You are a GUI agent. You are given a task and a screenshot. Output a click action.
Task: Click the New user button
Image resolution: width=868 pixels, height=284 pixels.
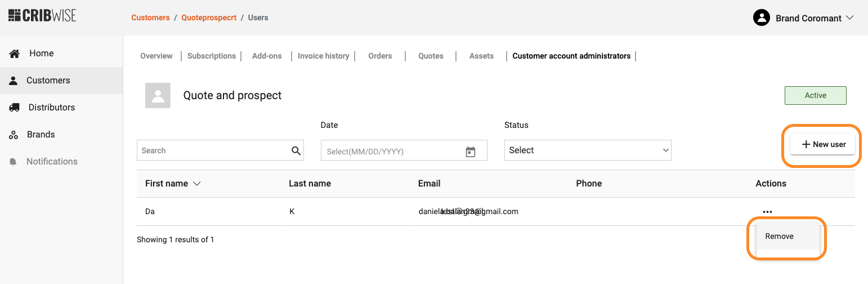pos(823,144)
